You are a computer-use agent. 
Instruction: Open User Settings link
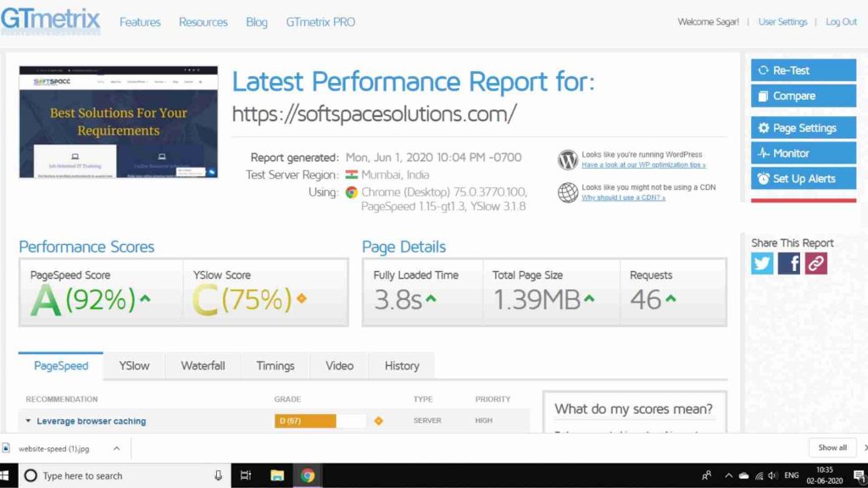click(x=782, y=22)
